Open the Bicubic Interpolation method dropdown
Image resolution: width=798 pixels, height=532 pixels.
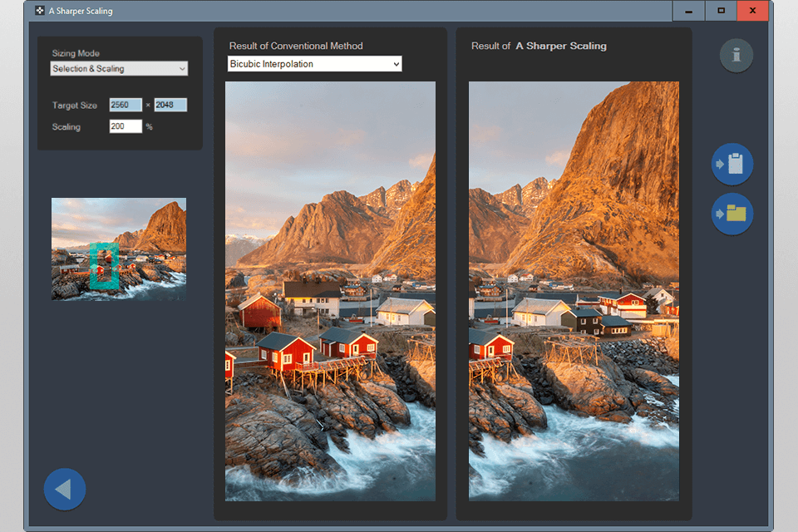tap(314, 64)
